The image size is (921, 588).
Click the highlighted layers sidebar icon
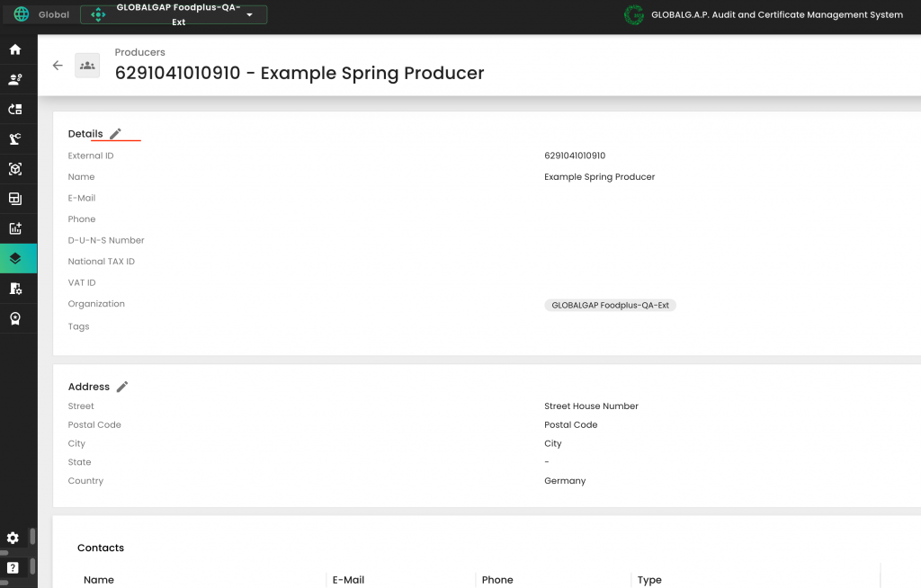(15, 258)
